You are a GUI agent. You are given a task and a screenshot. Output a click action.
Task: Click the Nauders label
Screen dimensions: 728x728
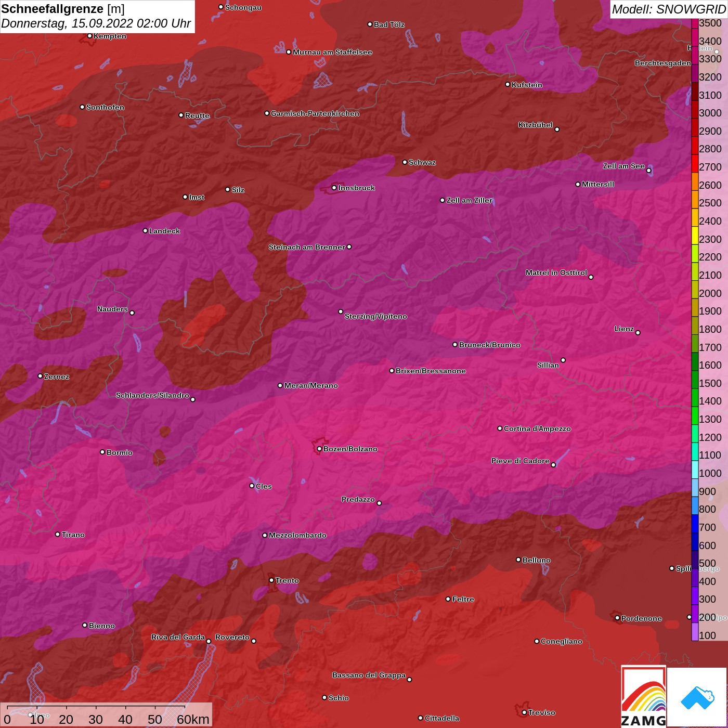tap(112, 309)
